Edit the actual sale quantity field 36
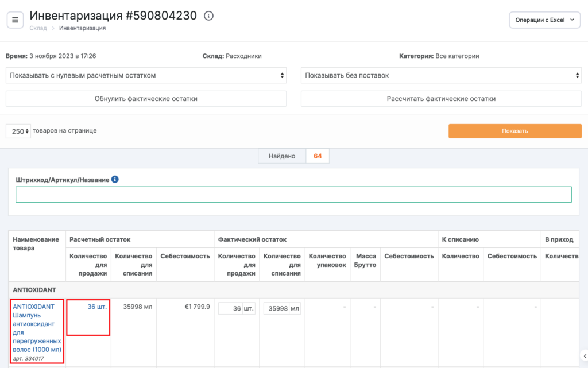Image resolution: width=588 pixels, height=368 pixels. tap(230, 309)
